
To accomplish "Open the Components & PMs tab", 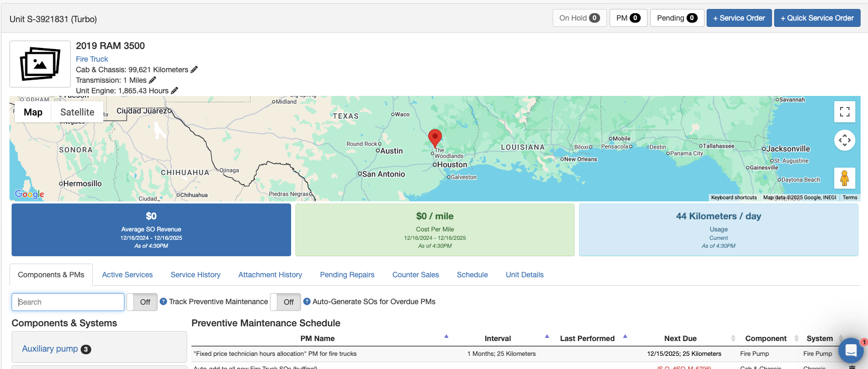I will (51, 275).
